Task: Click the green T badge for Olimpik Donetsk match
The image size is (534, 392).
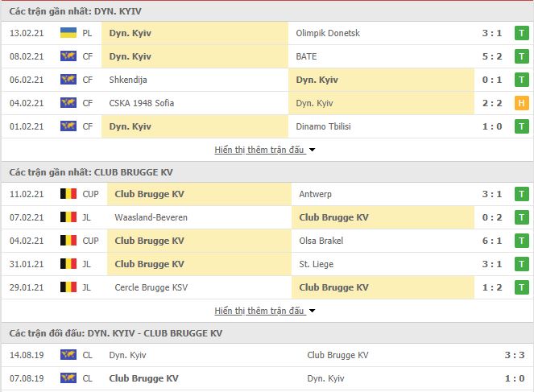Action: (x=521, y=33)
